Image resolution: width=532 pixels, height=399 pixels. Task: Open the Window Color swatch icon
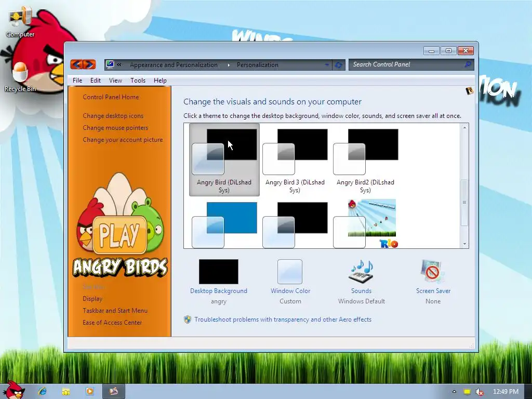pyautogui.click(x=290, y=271)
